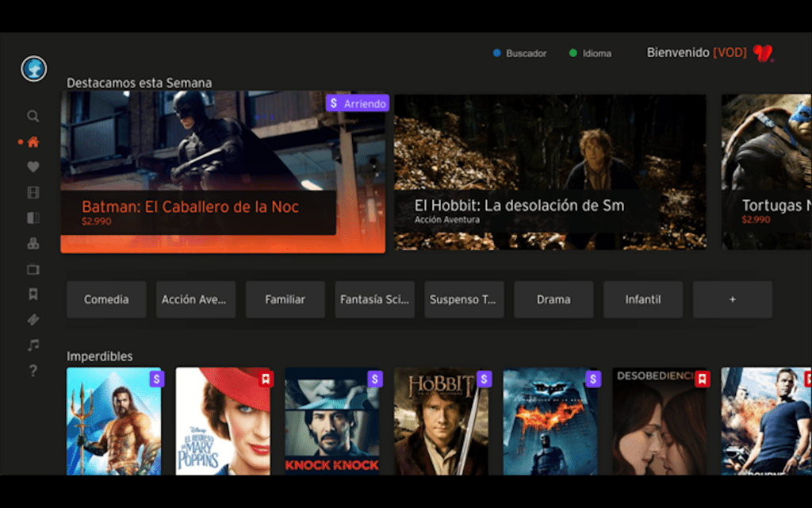Open the search icon in sidebar
This screenshot has height=508, width=812.
coord(33,116)
